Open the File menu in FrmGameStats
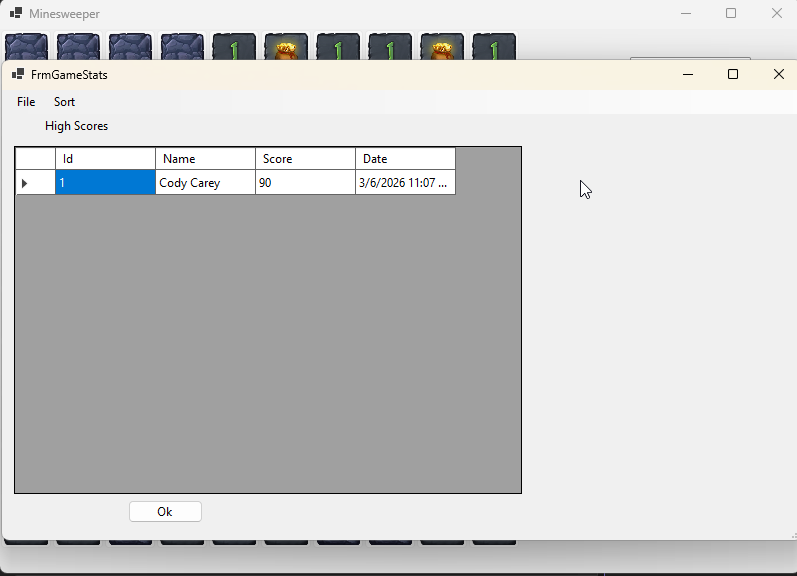 click(26, 102)
